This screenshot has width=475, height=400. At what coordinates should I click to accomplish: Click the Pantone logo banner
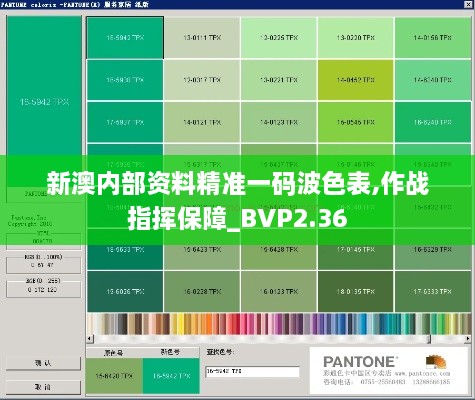389,370
